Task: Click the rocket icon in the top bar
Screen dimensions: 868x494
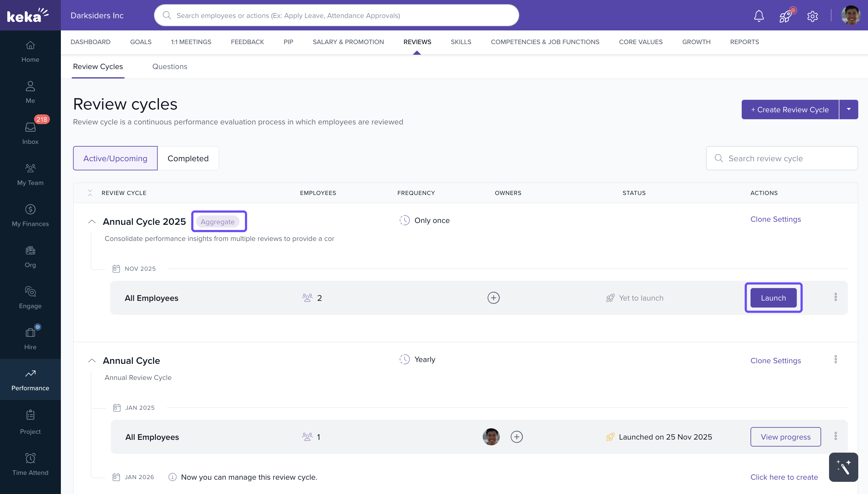Action: coord(786,15)
